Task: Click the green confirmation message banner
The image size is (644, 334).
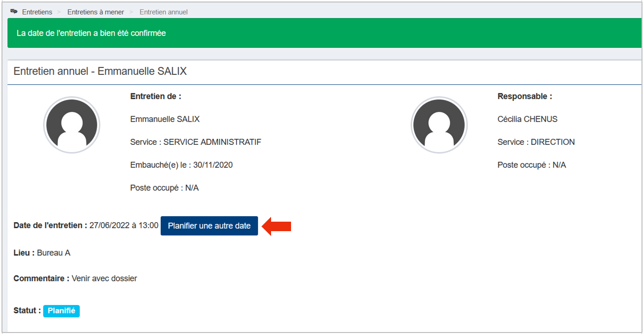Action: pos(324,33)
